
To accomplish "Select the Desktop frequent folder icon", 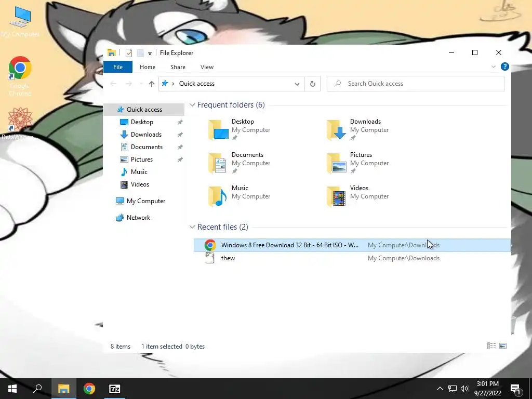I will pos(218,129).
